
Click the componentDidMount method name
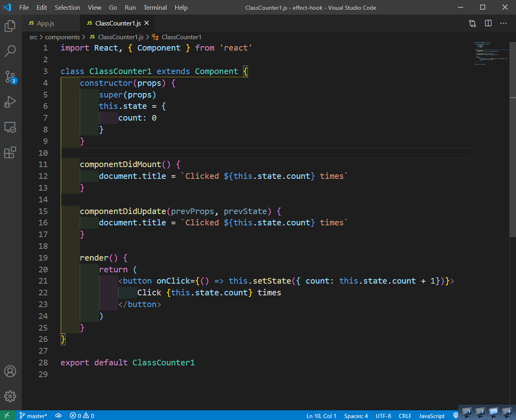121,164
